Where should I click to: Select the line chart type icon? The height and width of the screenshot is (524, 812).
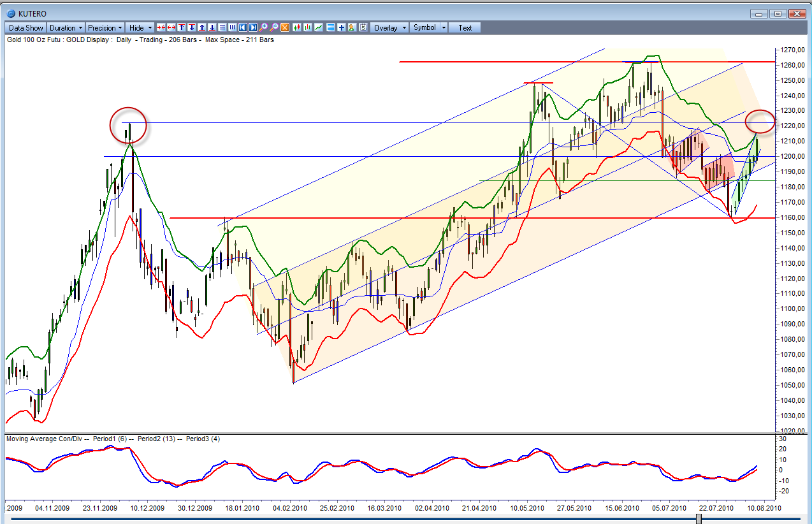(319, 27)
